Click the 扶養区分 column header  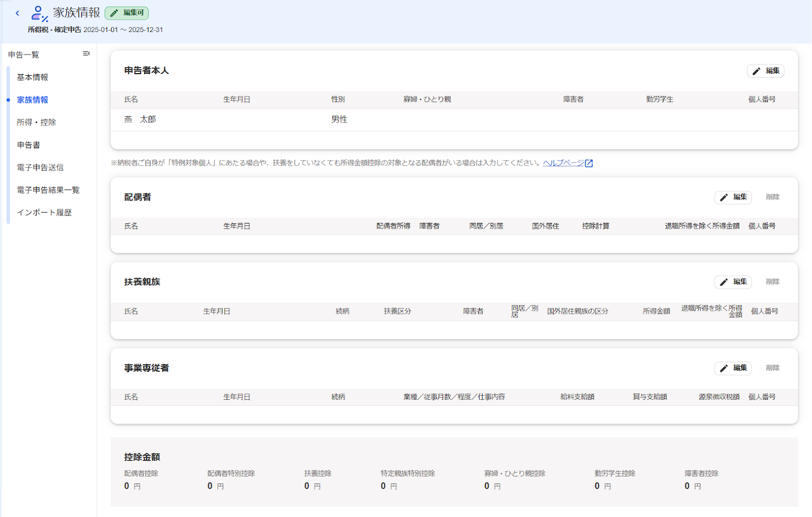397,311
